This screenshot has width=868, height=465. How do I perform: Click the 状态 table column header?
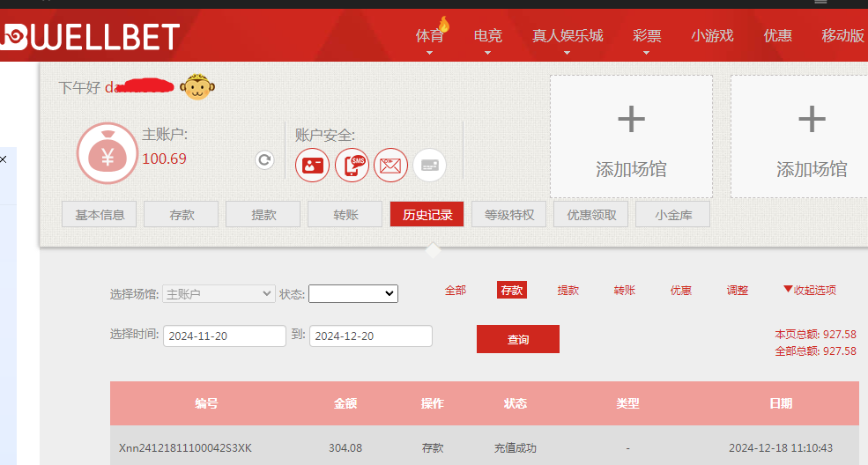[516, 403]
